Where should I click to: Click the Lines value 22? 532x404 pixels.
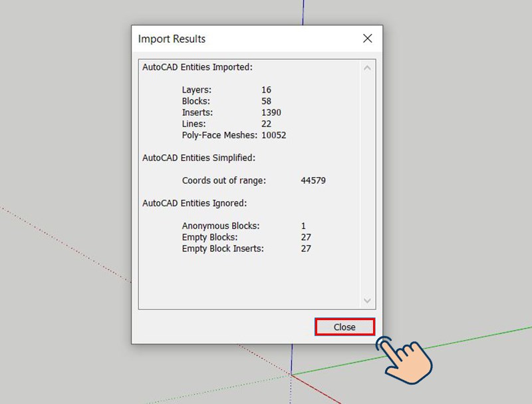(267, 124)
